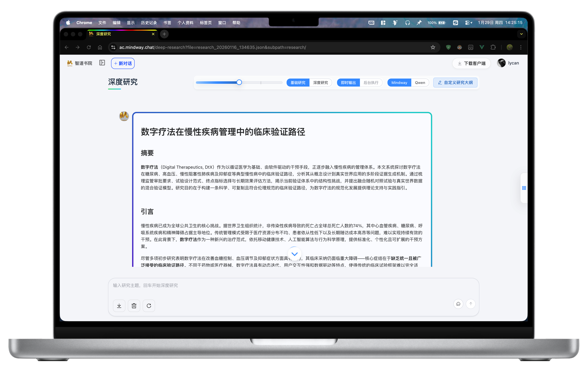Choose the Qwen model
This screenshot has height=371, width=588.
[420, 83]
